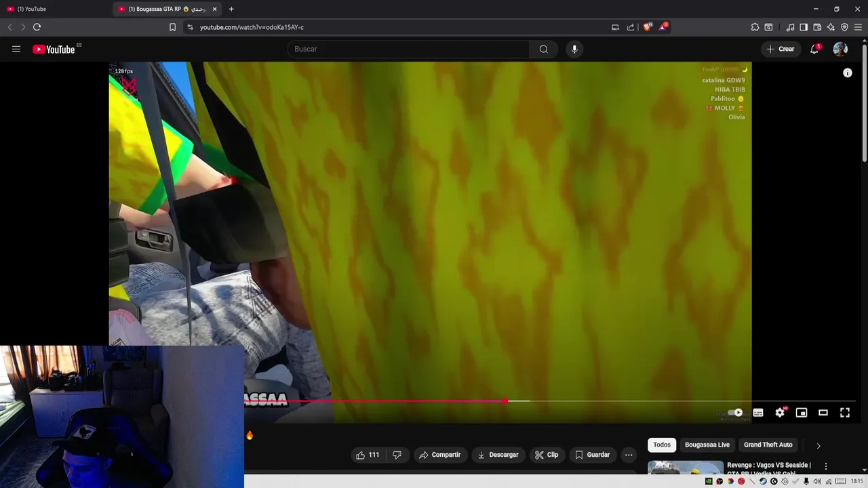Click the Guardar button
Image resolution: width=868 pixels, height=488 pixels.
[x=593, y=455]
